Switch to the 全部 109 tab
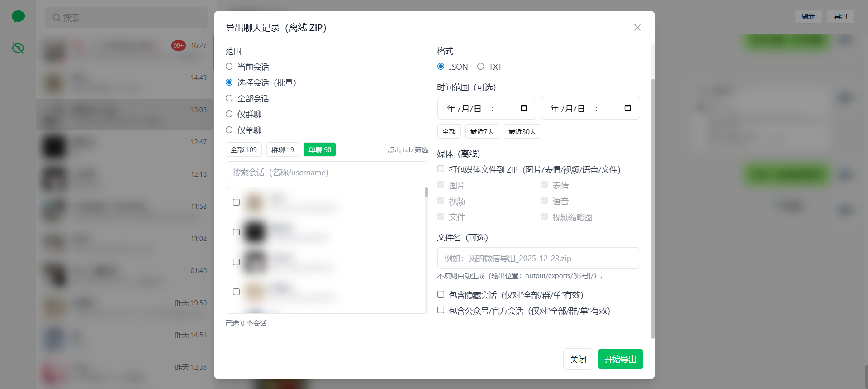868x389 pixels. [x=243, y=149]
